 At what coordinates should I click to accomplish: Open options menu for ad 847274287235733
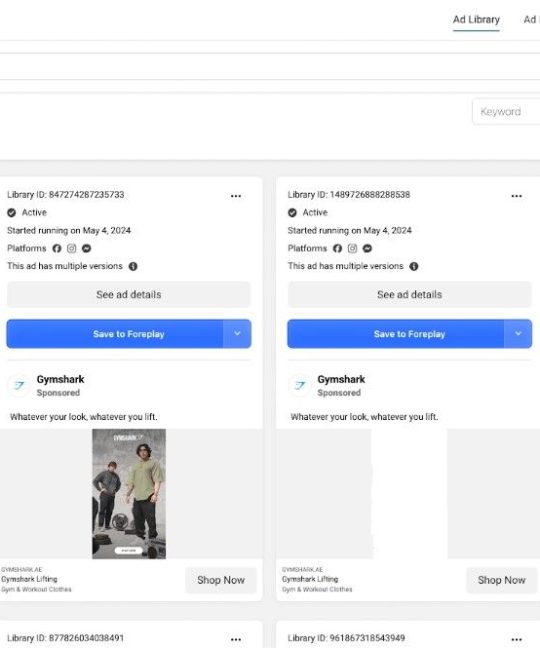236,196
